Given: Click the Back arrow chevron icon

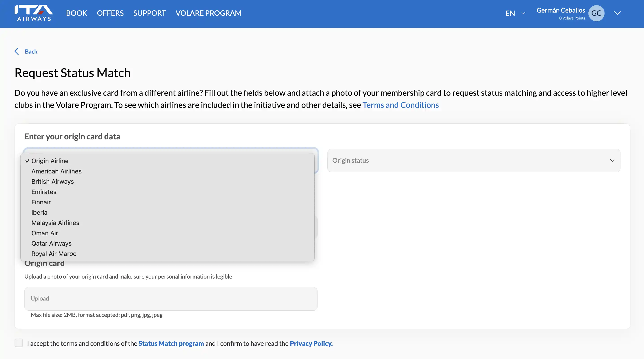Looking at the screenshot, I should click(17, 51).
